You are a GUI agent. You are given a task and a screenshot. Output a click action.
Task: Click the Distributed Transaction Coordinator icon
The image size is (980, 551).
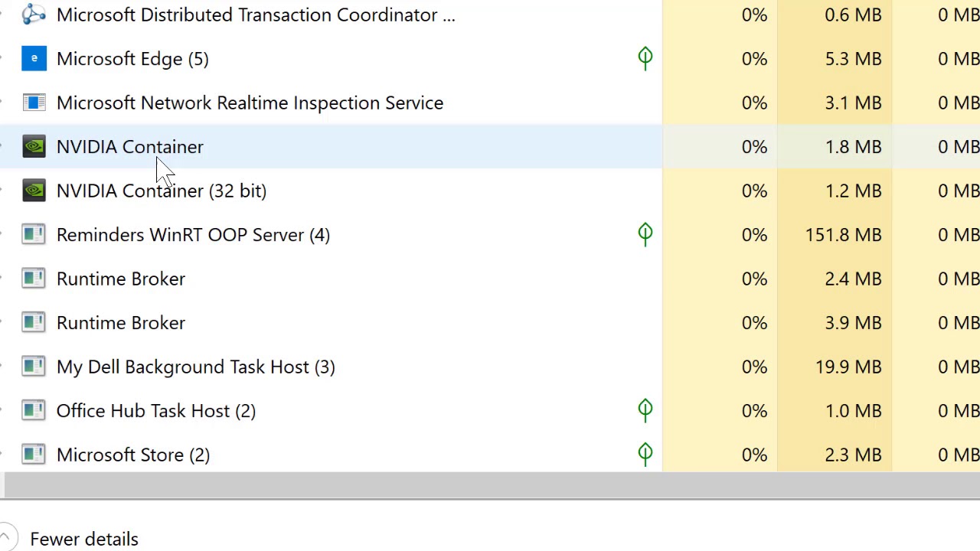(x=34, y=15)
